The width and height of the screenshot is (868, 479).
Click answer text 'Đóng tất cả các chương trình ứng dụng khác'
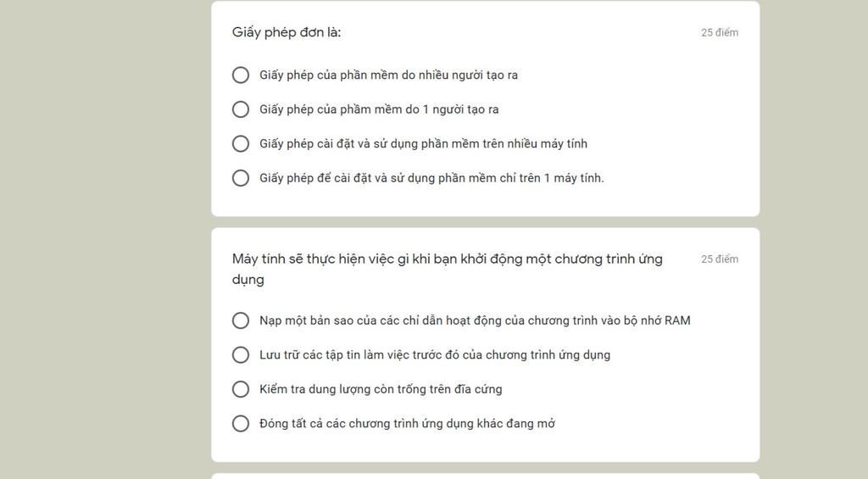[408, 423]
